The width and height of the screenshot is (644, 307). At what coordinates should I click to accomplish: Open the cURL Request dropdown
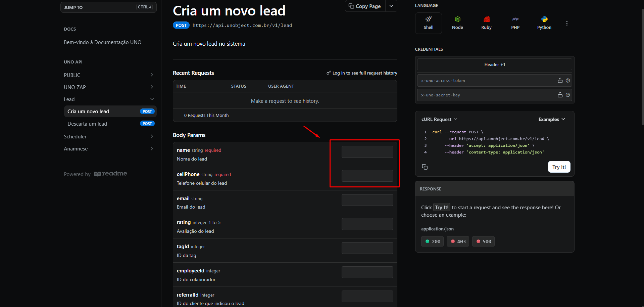pyautogui.click(x=439, y=119)
